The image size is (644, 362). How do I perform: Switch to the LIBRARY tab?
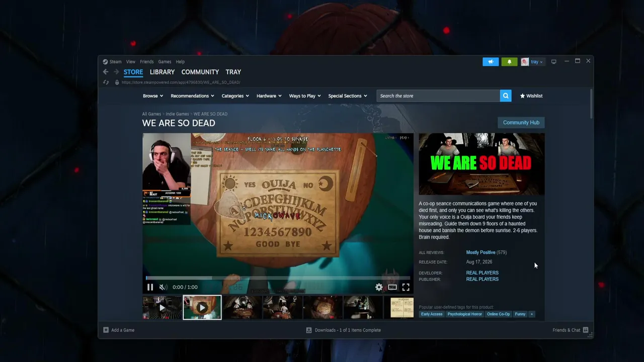tap(162, 72)
